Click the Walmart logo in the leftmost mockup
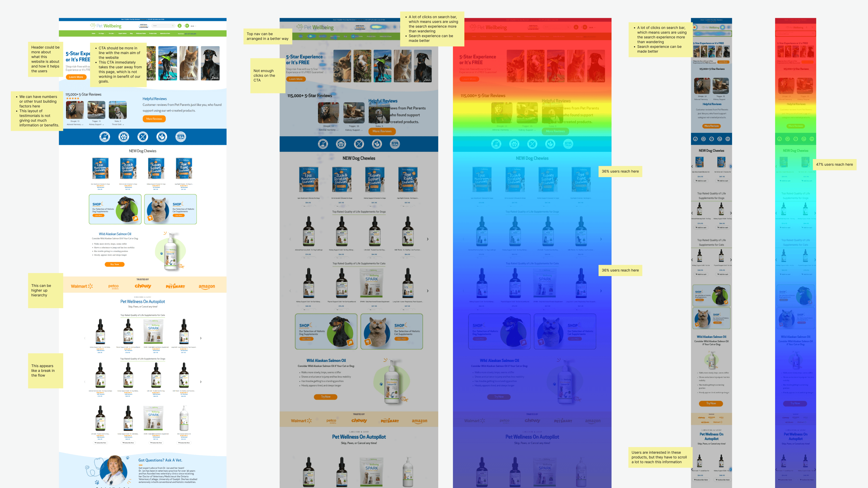Screen dimensions: 868x488 pyautogui.click(x=82, y=286)
